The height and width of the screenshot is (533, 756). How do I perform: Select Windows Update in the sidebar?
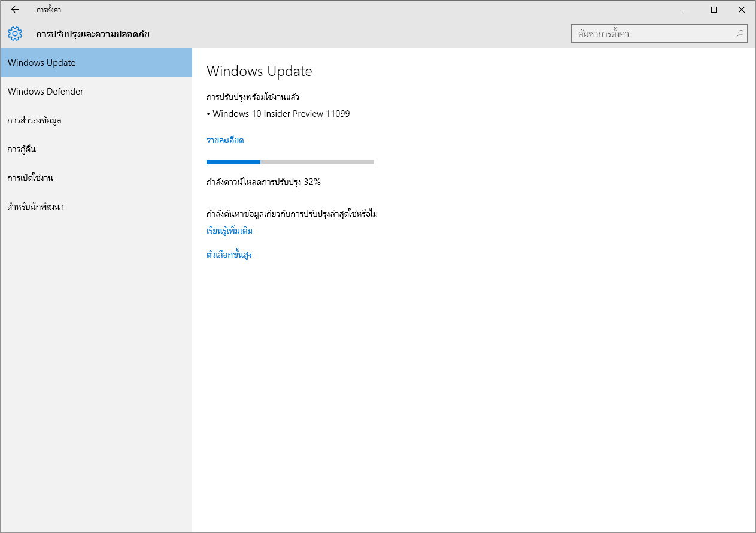[96, 62]
